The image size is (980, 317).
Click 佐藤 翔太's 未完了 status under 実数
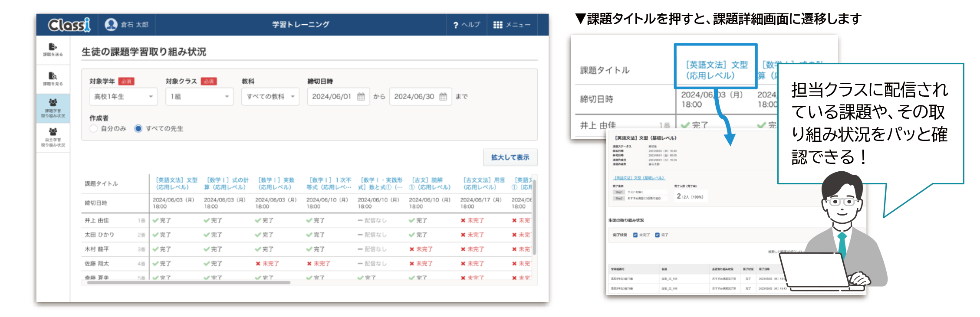(267, 264)
